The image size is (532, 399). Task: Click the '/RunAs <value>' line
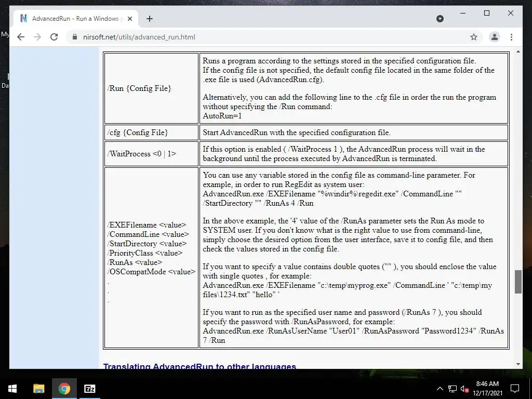pyautogui.click(x=135, y=262)
